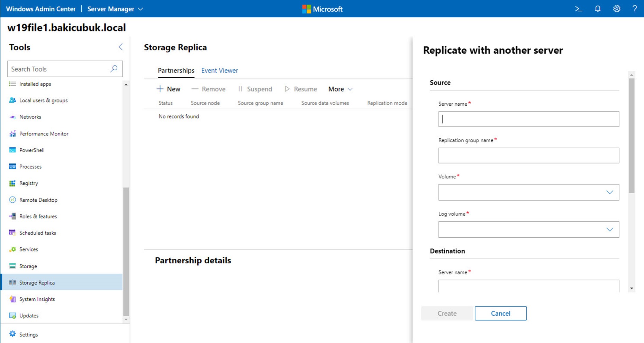Screen dimensions: 644x343
Task: Open Local users & groups tool
Action: 43,100
